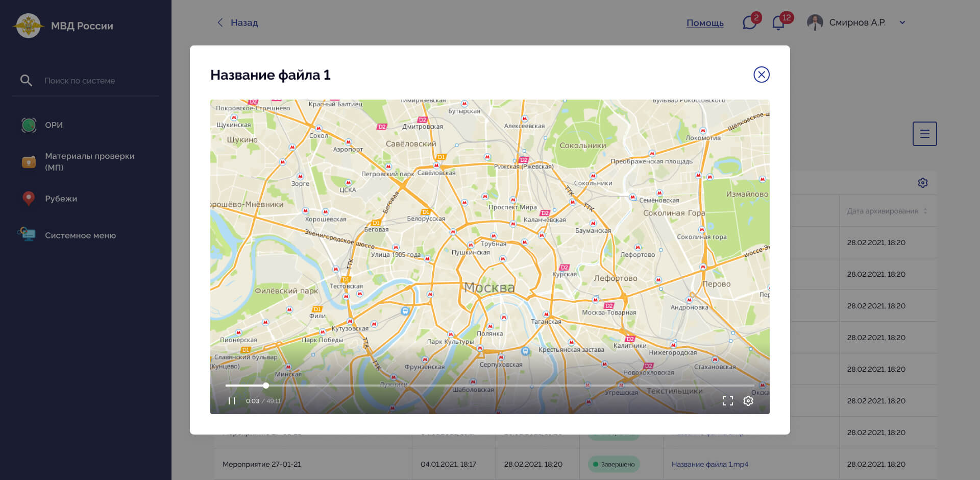The image size is (980, 480).
Task: Open the Рубежи section
Action: 61,199
